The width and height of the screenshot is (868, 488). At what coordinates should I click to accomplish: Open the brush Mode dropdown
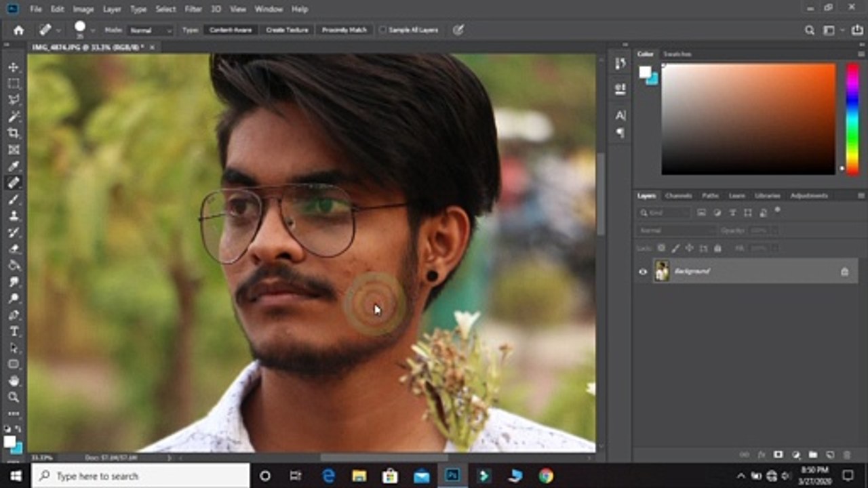[x=151, y=30]
